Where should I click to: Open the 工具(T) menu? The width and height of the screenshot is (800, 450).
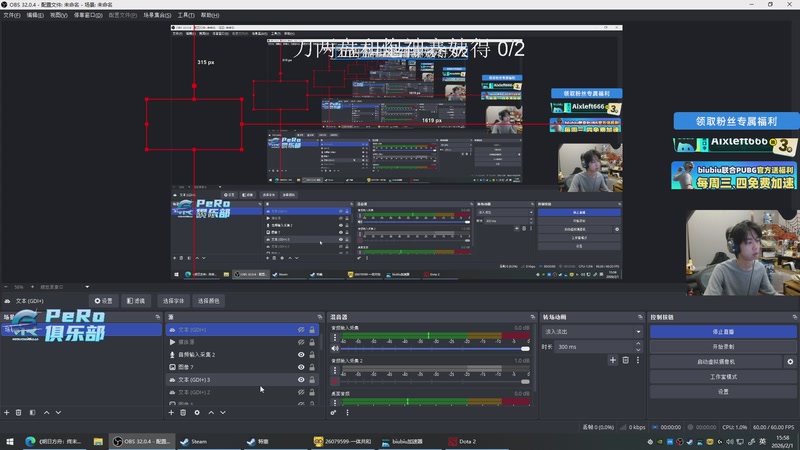[186, 15]
